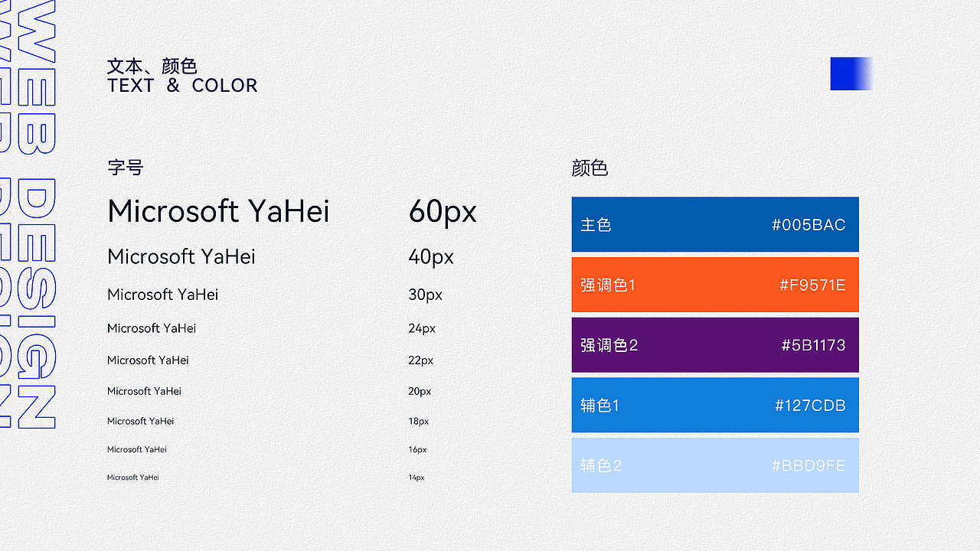Click the light blue 辅色2 swatch

714,465
